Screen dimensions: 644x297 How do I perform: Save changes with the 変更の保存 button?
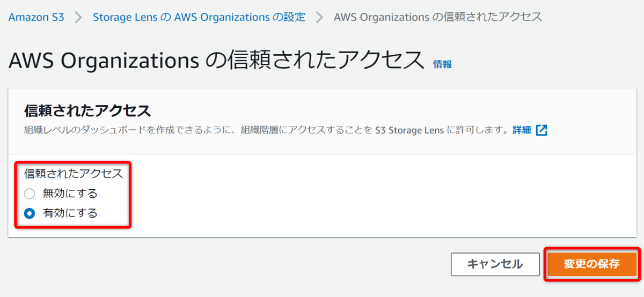click(592, 264)
